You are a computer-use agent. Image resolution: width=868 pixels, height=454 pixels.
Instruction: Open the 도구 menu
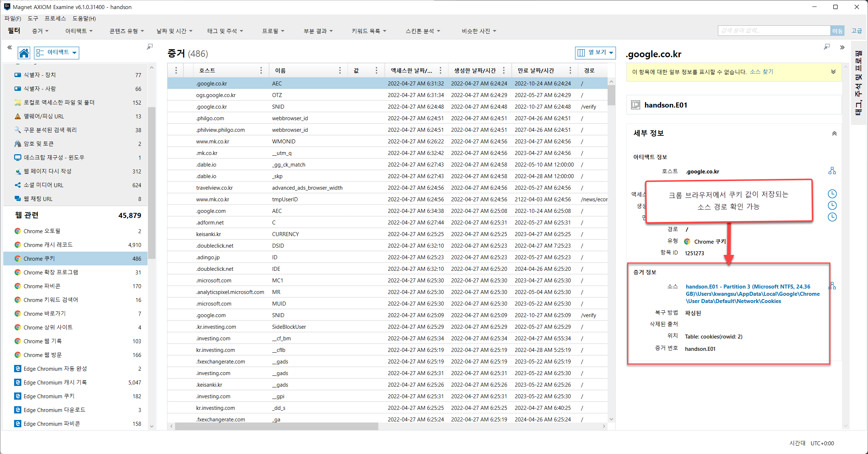click(x=33, y=18)
